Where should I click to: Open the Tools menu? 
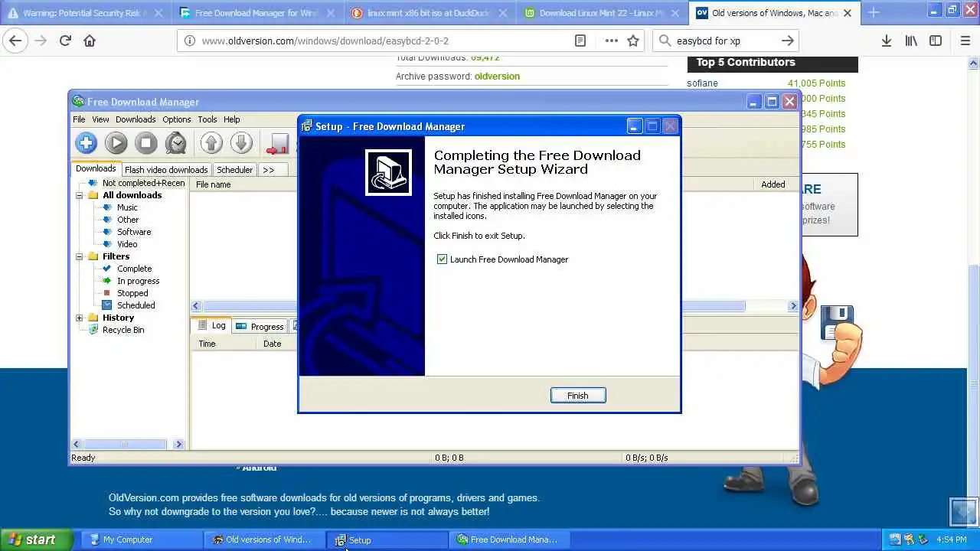coord(207,119)
